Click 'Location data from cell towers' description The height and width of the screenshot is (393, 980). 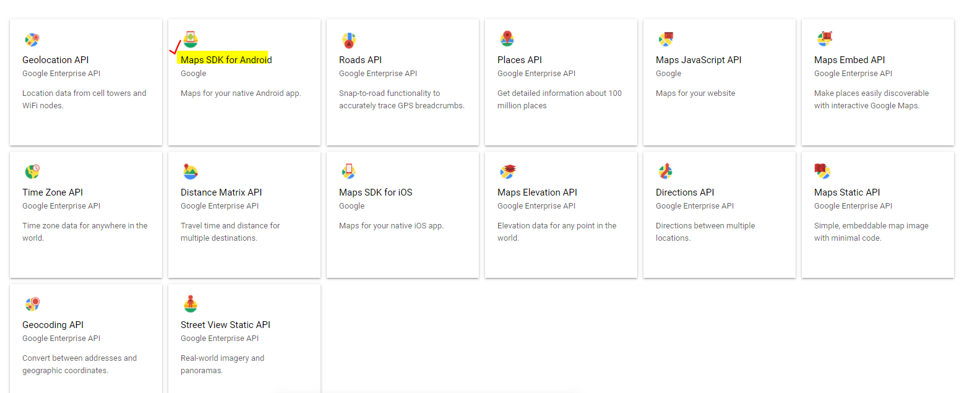(84, 100)
